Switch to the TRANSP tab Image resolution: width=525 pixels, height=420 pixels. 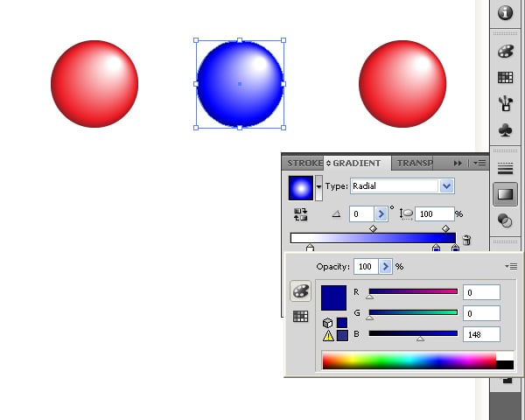point(415,164)
